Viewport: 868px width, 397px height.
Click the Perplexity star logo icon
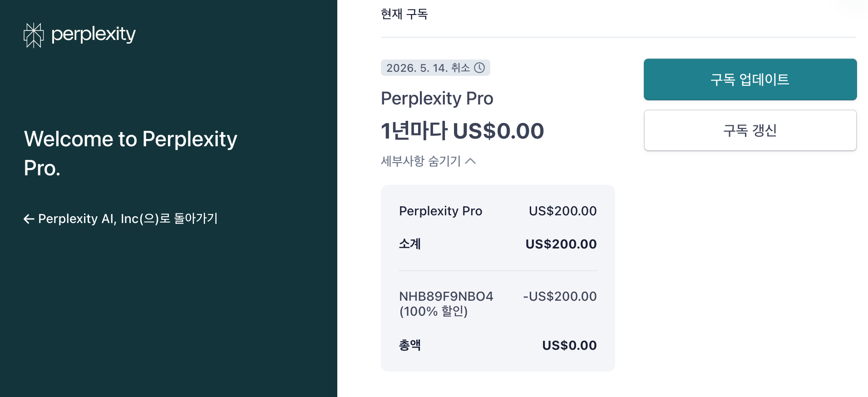click(x=34, y=35)
